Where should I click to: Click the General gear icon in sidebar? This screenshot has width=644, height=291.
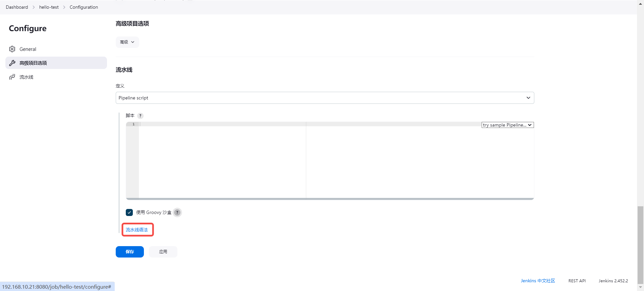[x=12, y=49]
